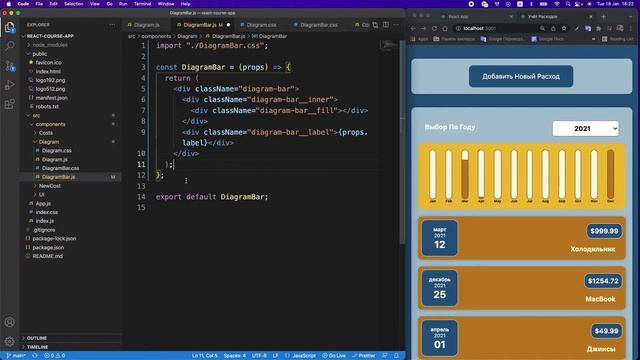This screenshot has height=360, width=640.
Task: Open DiagramBar.js in file tree
Action: coord(58,177)
